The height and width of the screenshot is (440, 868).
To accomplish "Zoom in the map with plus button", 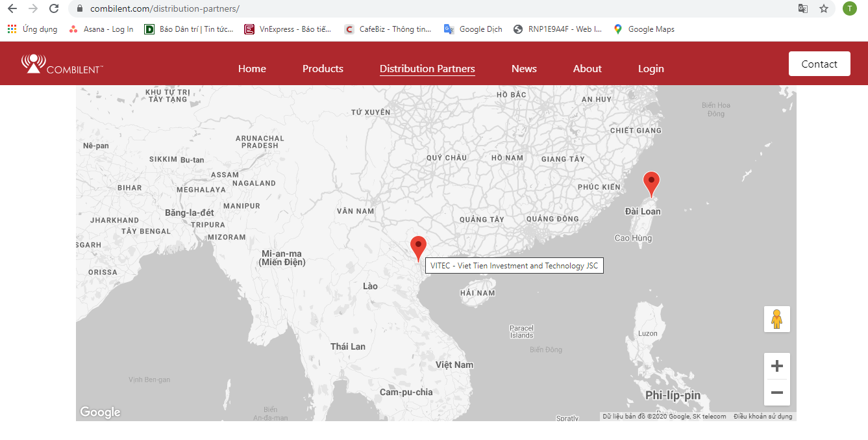I will coord(776,367).
